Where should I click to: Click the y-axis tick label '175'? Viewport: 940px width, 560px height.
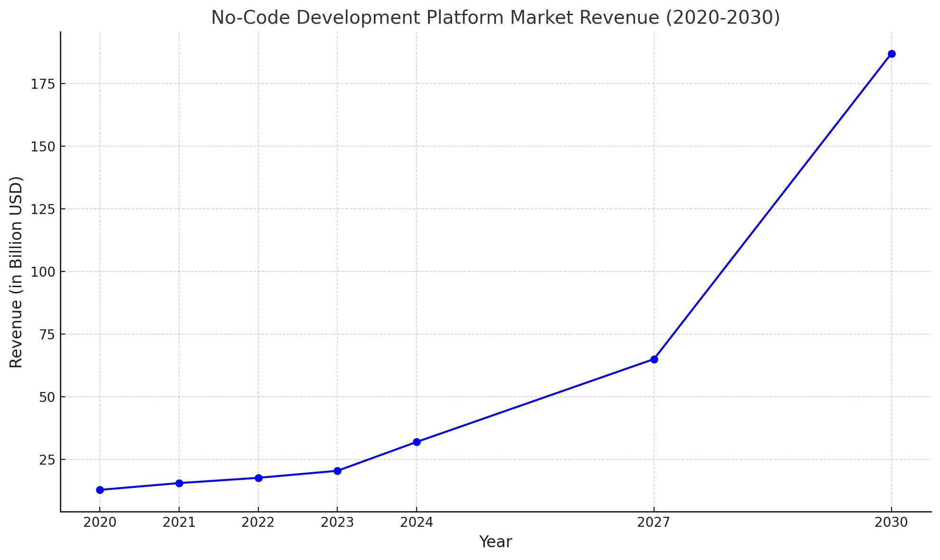(x=43, y=84)
